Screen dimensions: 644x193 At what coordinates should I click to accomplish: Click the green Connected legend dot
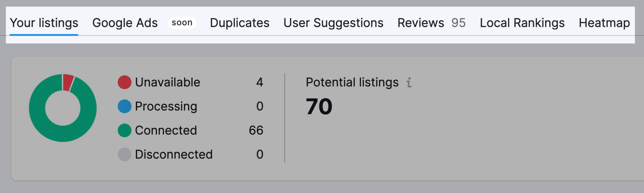point(124,130)
